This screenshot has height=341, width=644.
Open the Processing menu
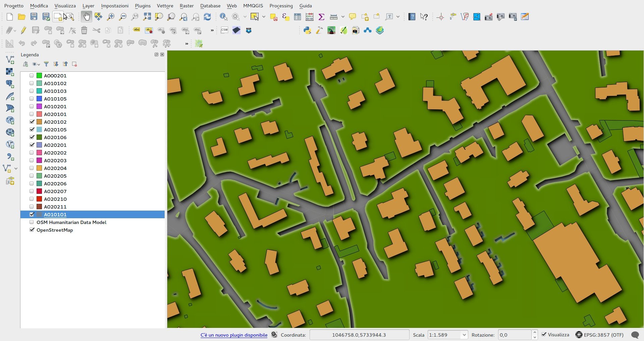coord(281,6)
